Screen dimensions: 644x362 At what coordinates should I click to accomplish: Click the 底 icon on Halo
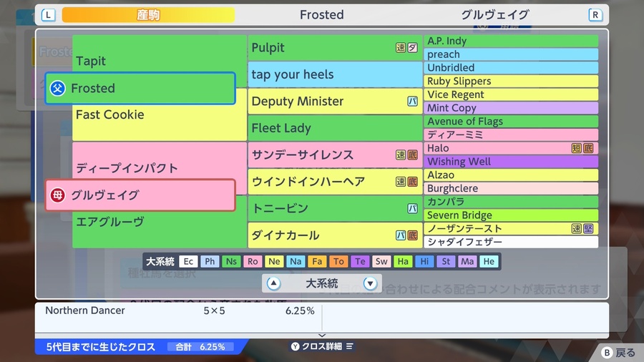pos(588,148)
